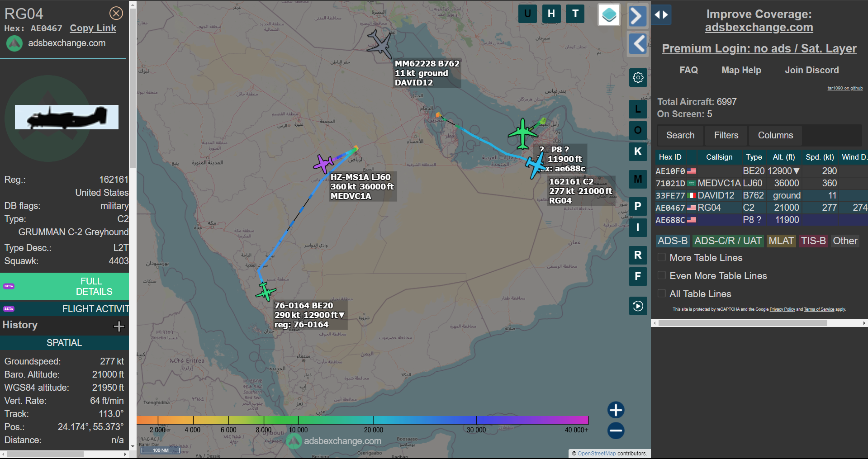Screen dimensions: 868x459
Task: Select the DAVID12 B762 aircraft on map
Action: [x=379, y=44]
